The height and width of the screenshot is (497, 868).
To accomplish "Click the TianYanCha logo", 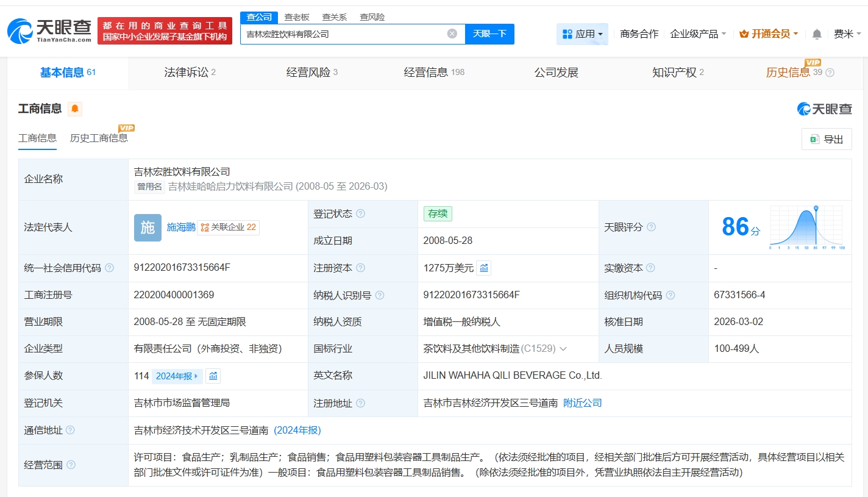I will point(49,30).
